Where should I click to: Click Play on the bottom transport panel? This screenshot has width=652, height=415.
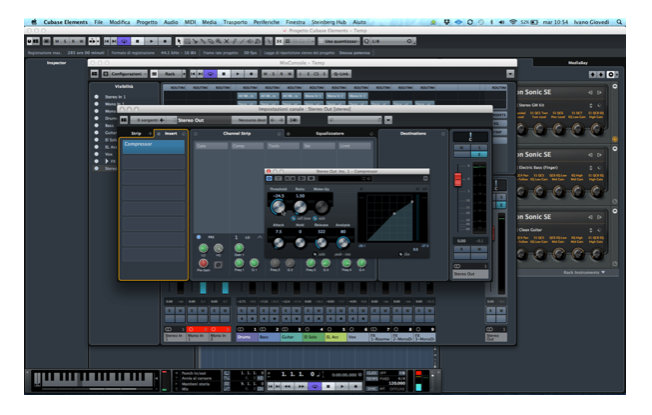coord(342,386)
